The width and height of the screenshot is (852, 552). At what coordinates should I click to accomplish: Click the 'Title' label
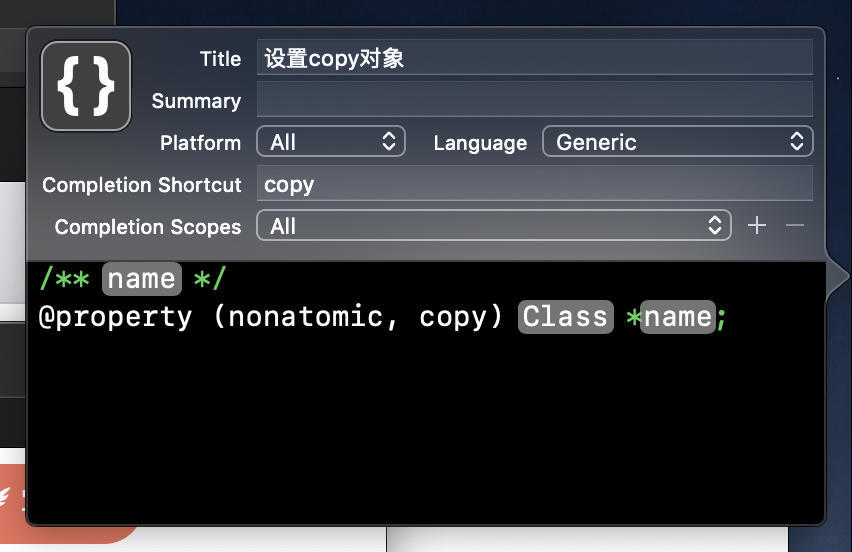coord(220,59)
